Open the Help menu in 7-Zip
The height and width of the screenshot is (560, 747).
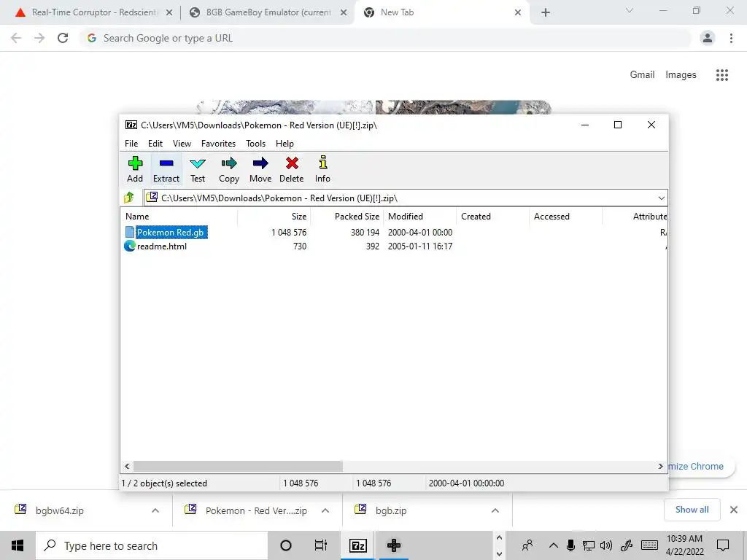[x=285, y=144]
